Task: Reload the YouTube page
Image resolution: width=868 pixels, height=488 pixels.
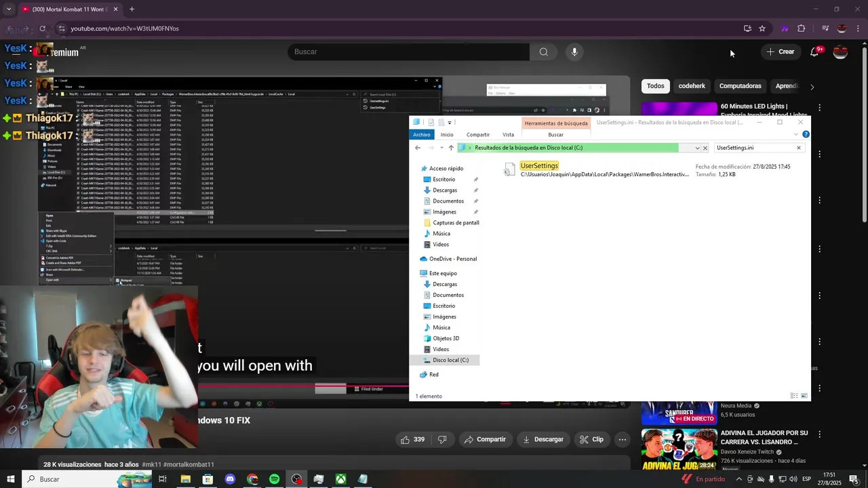Action: [42, 28]
